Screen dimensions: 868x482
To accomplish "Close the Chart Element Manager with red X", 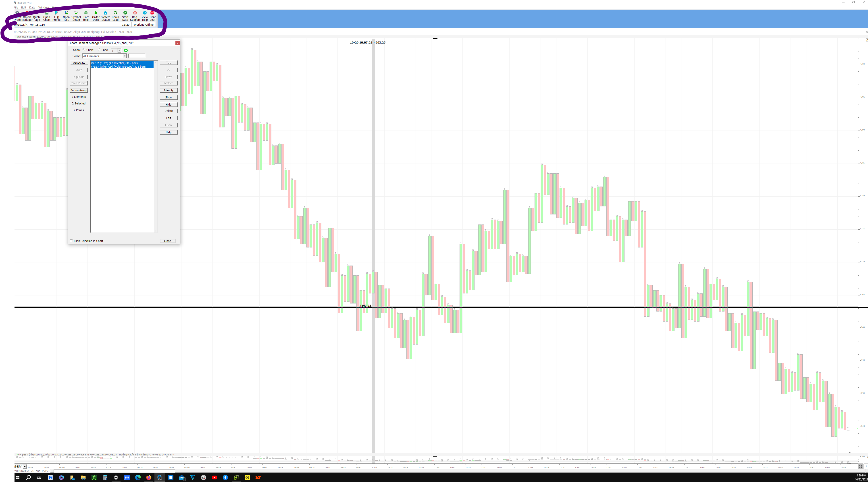I will (177, 43).
